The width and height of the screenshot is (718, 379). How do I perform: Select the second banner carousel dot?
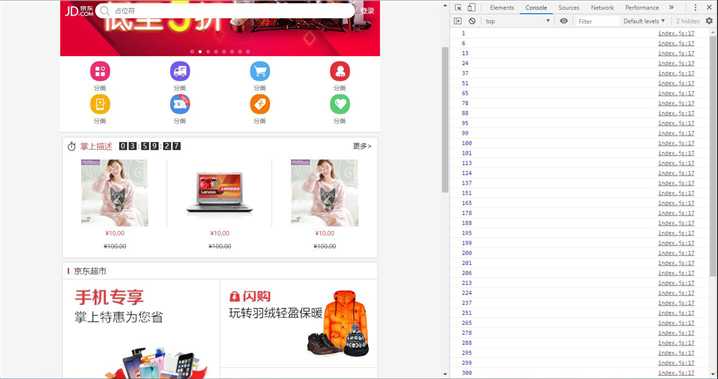click(x=200, y=52)
